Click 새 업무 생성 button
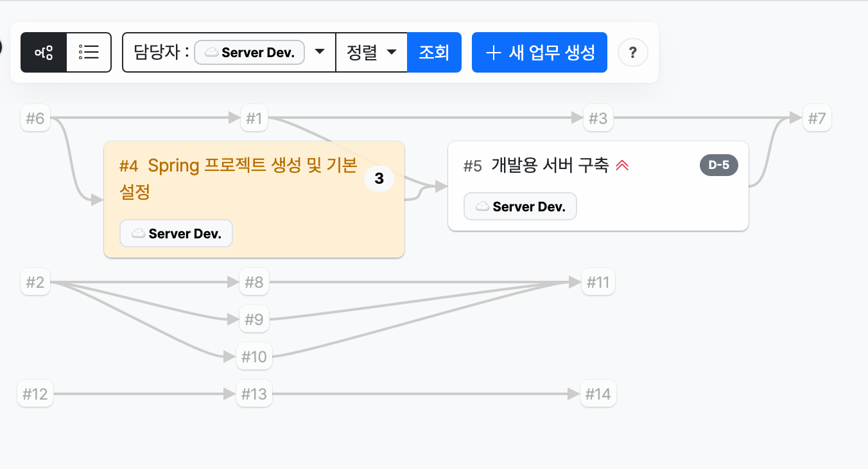Viewport: 868px width, 469px height. pos(539,52)
